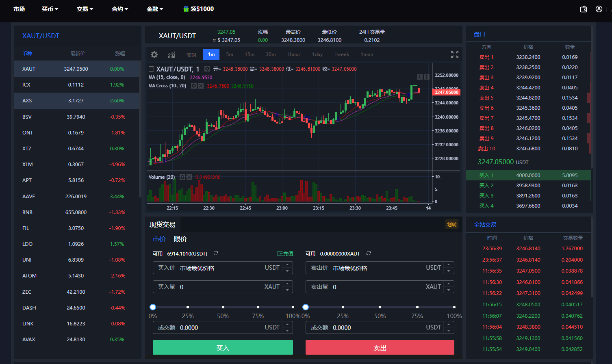Screen dimensions: 612x364
Task: Remove the MA Cross indicator
Action: (201, 86)
